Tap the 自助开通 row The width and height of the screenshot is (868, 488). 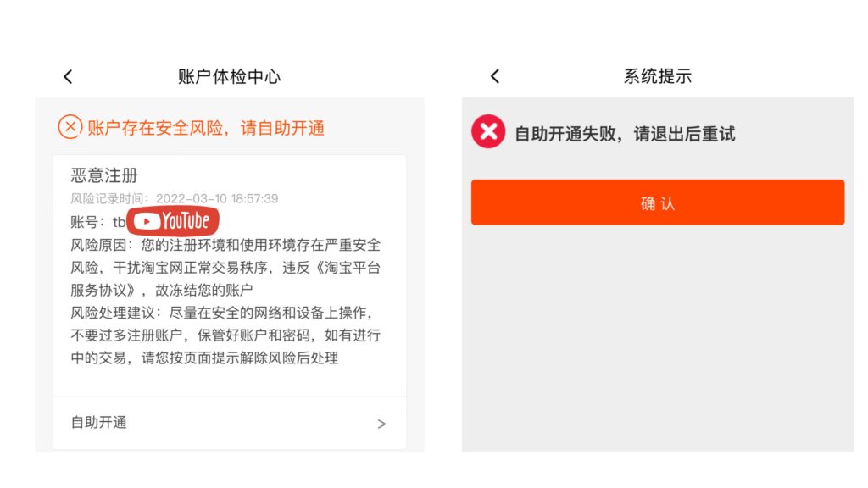[230, 424]
